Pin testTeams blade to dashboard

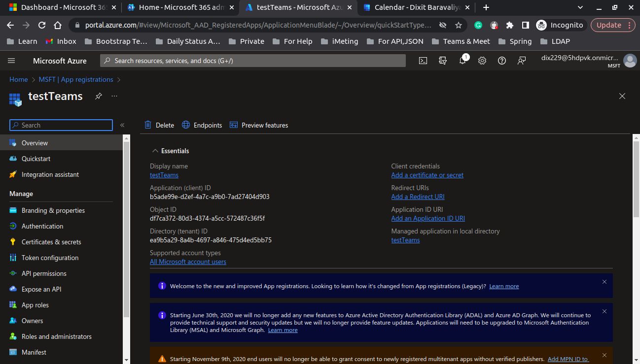99,96
